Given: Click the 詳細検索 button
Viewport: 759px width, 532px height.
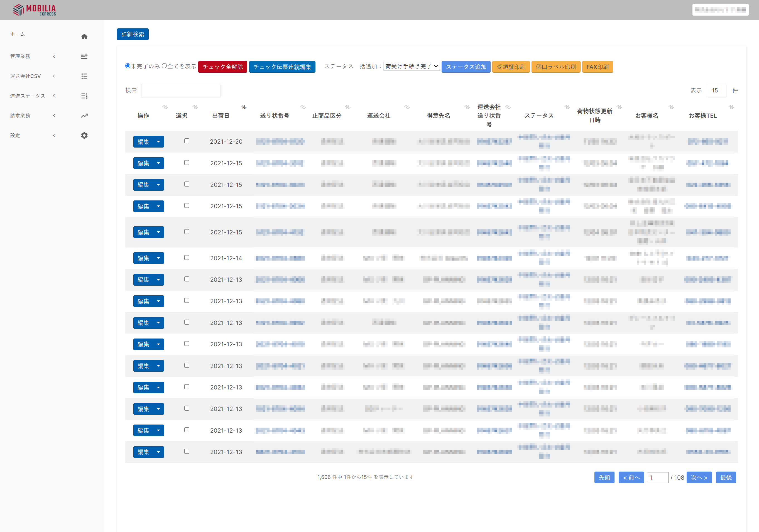Looking at the screenshot, I should click(x=133, y=34).
